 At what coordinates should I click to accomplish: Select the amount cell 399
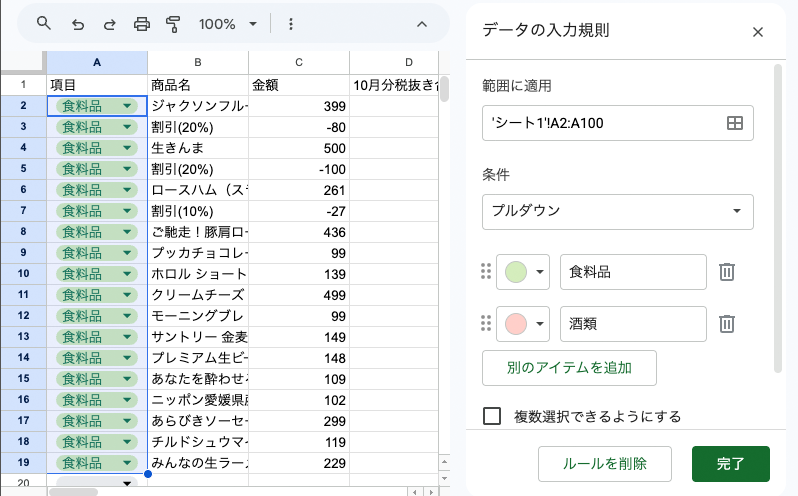[x=299, y=106]
